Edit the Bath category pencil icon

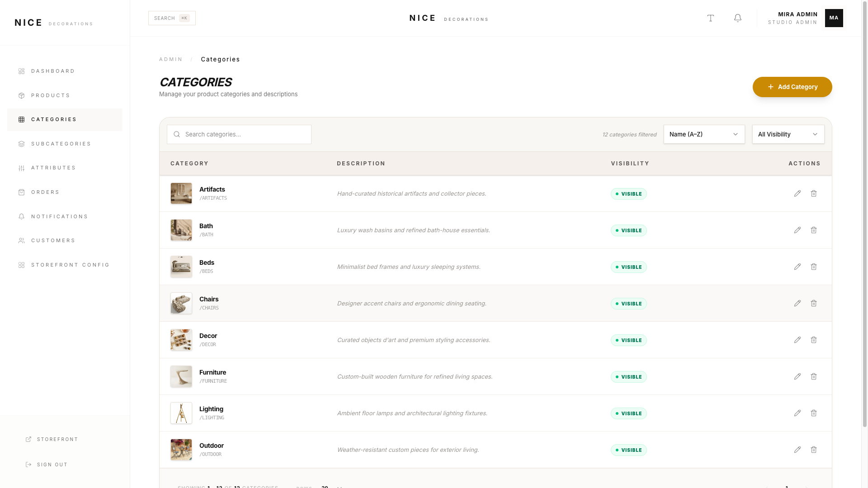pos(797,230)
